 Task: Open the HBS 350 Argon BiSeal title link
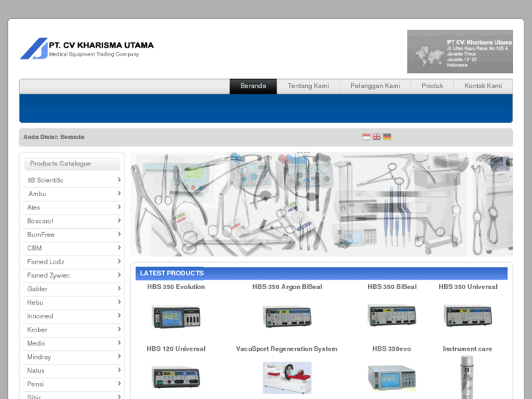[287, 287]
